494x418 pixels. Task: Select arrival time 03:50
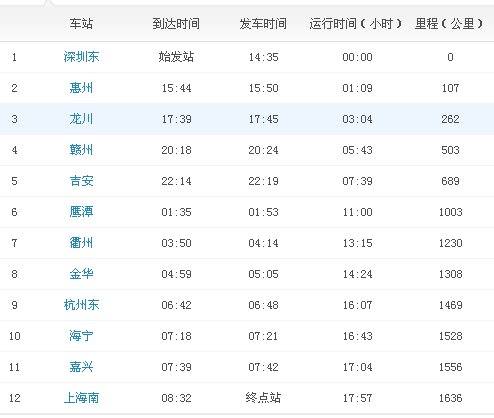(176, 243)
